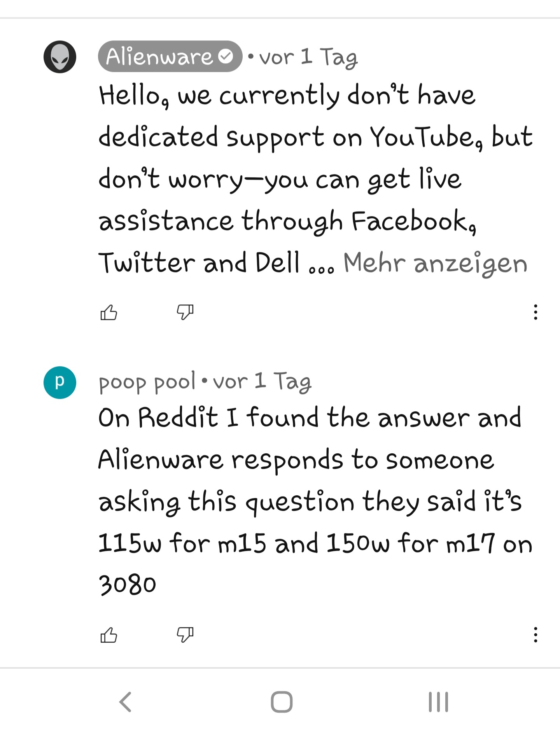This screenshot has width=560, height=734.
Task: Thumbs down the poop pool comment
Action: coord(185,635)
